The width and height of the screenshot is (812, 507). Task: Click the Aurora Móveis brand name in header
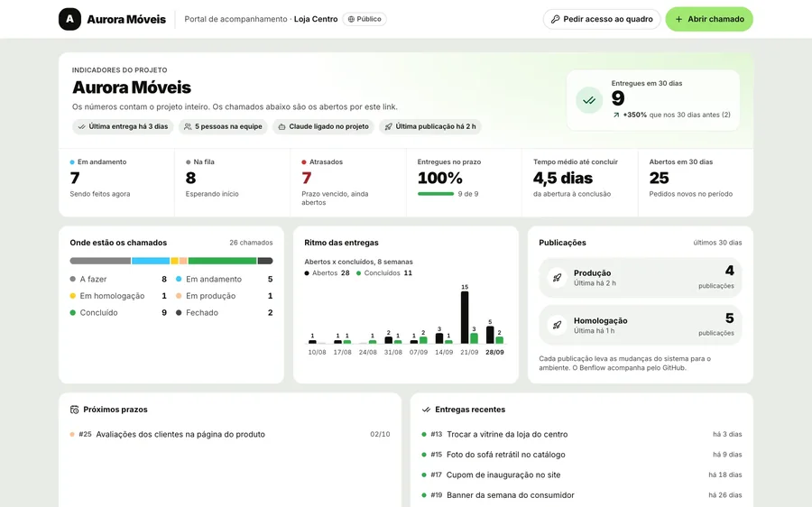coord(126,19)
